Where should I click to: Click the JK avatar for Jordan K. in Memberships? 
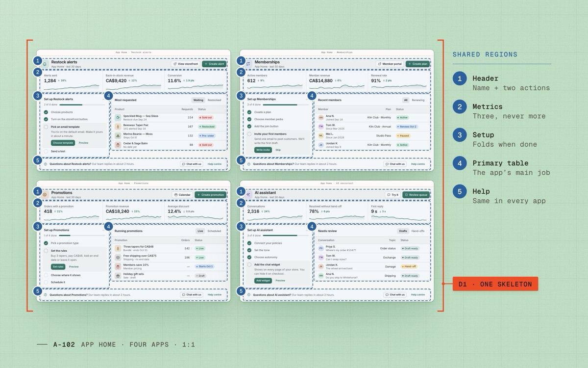[x=321, y=145]
